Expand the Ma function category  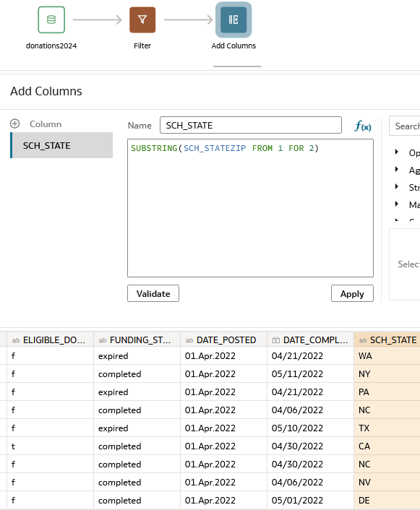[x=397, y=204]
